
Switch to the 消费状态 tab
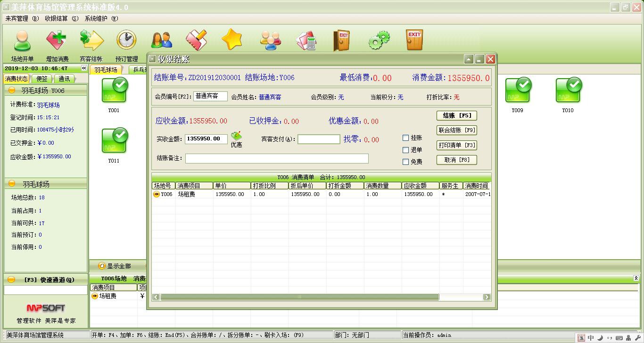[17, 79]
